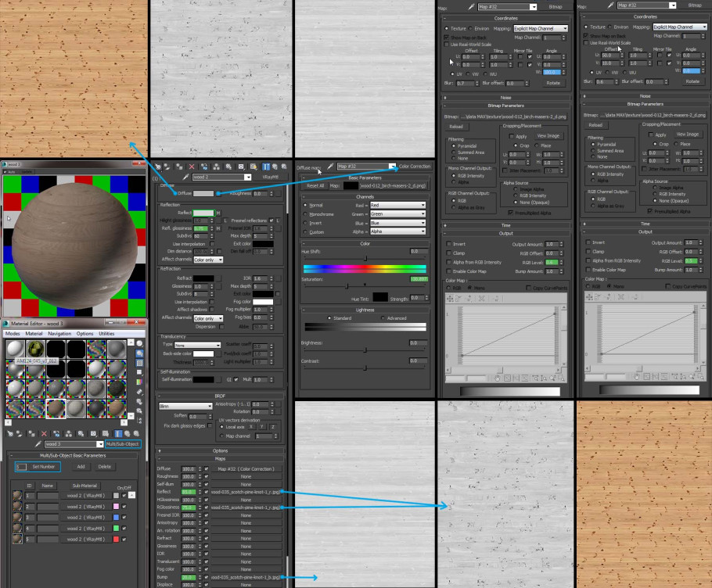Click Delete curve point icon in Blur 0.7 panel
Image resolution: width=712 pixels, height=588 pixels.
point(481,298)
